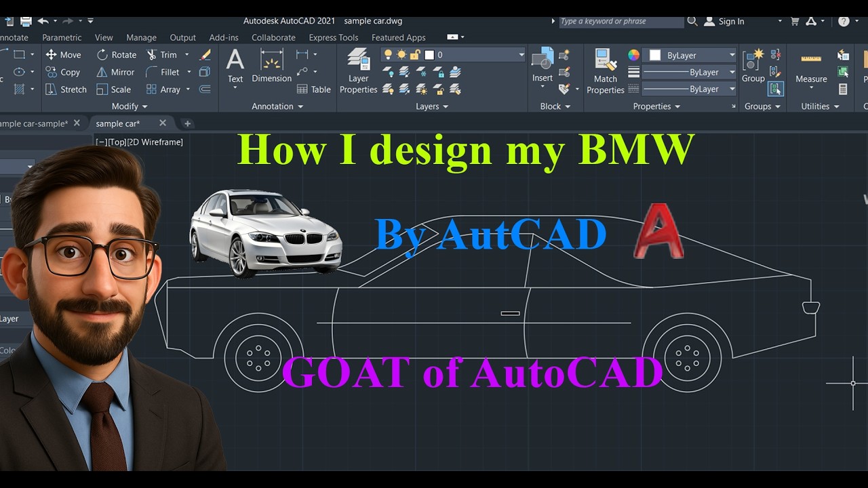Toggle Group Selection on/off button

(776, 89)
